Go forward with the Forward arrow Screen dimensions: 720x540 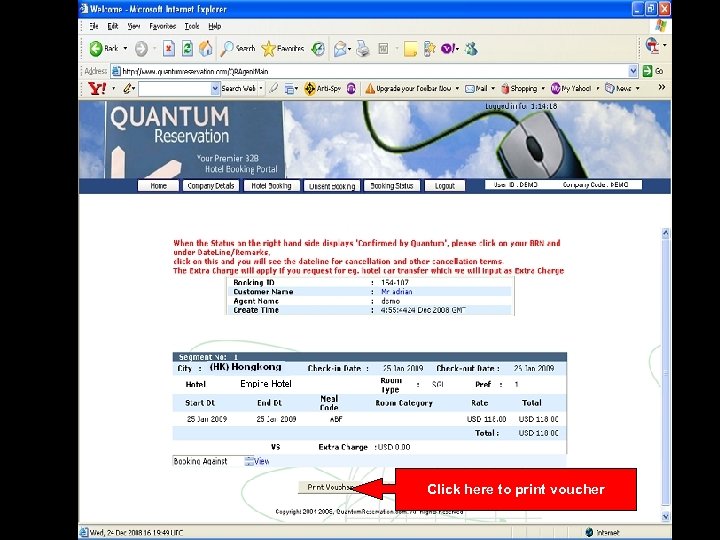click(141, 48)
